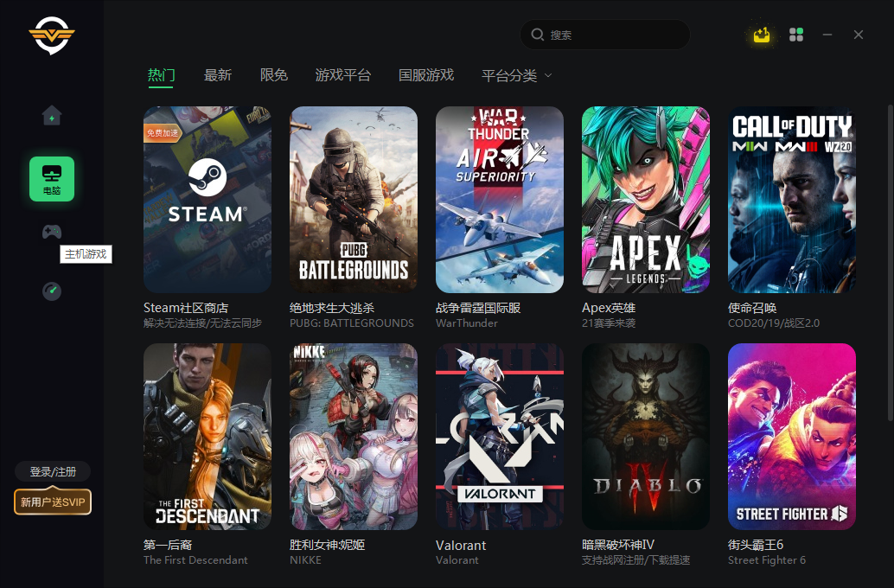
Task: Open the speedometer sidebar icon
Action: pyautogui.click(x=52, y=291)
